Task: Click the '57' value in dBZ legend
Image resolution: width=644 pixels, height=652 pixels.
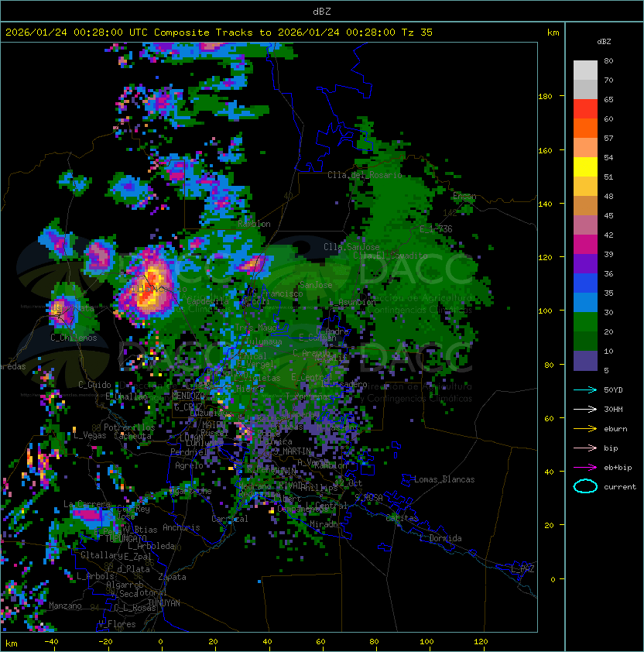Action: [x=608, y=138]
